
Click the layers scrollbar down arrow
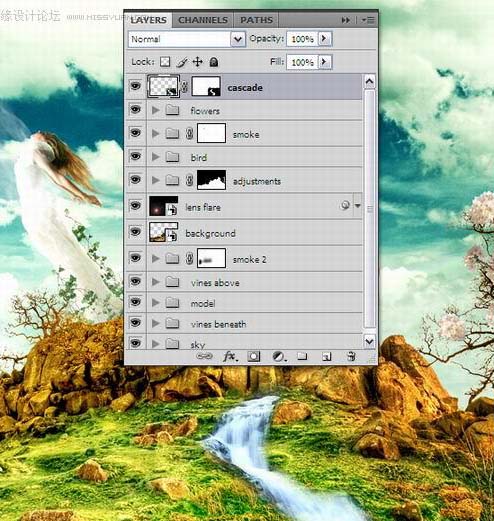click(x=369, y=341)
